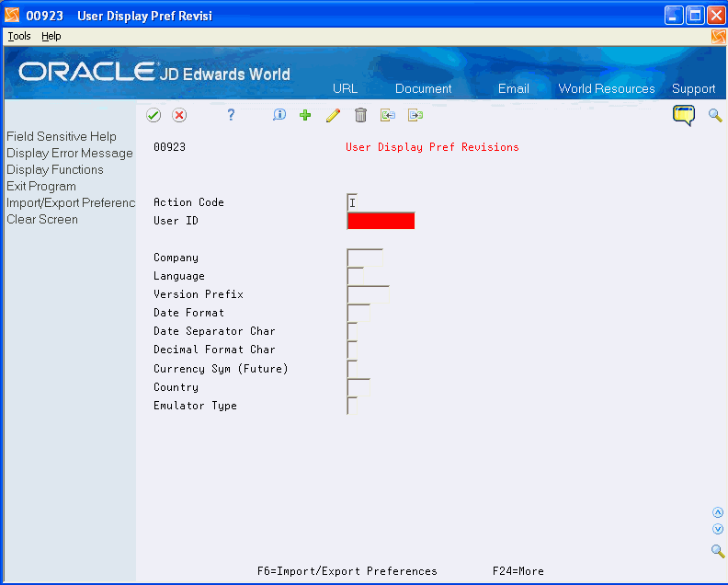This screenshot has height=585, width=728.
Task: Click the bottom-right magnifier icon
Action: [x=718, y=551]
